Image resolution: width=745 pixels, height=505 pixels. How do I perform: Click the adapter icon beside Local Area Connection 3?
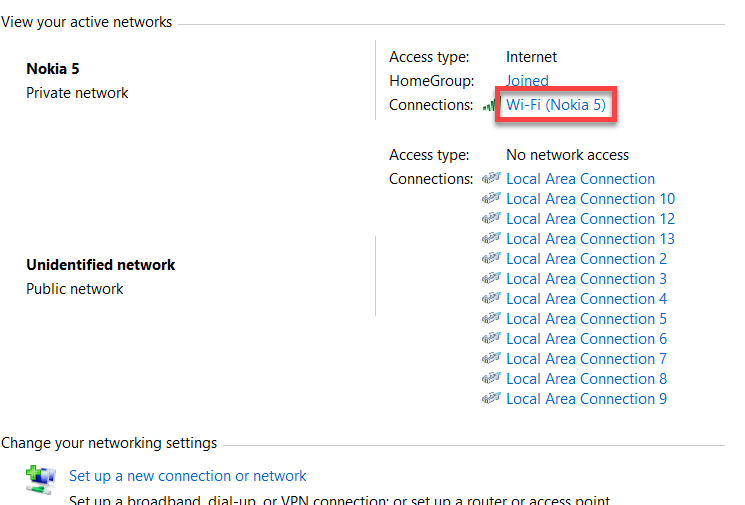click(x=491, y=279)
